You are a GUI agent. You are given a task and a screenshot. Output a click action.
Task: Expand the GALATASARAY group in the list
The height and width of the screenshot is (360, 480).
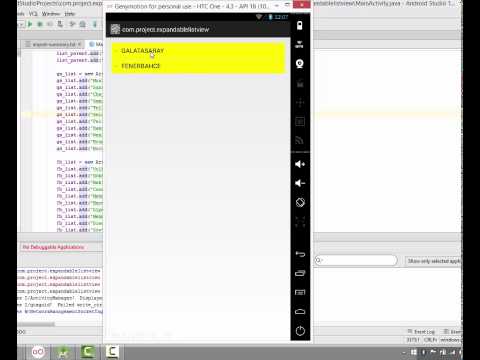tap(198, 51)
